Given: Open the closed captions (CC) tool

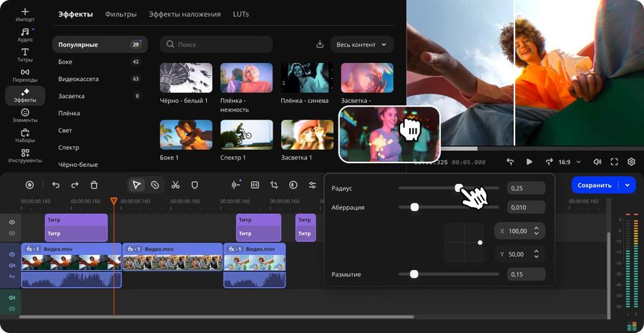Looking at the screenshot, I should point(255,185).
